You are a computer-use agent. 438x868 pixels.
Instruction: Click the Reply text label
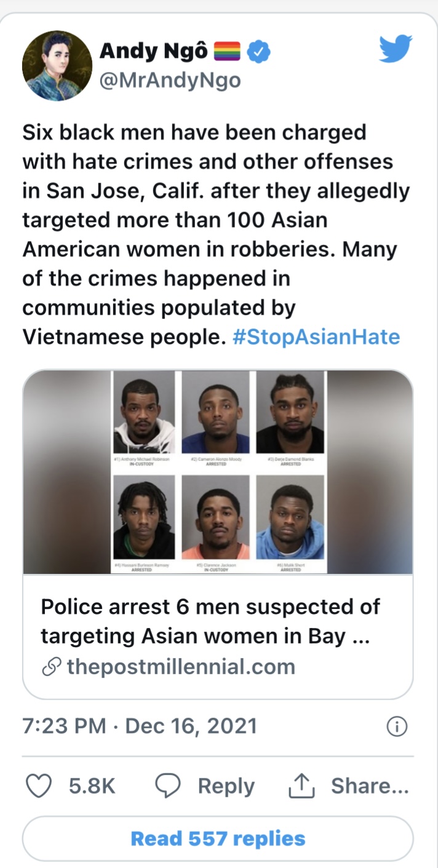(x=226, y=786)
